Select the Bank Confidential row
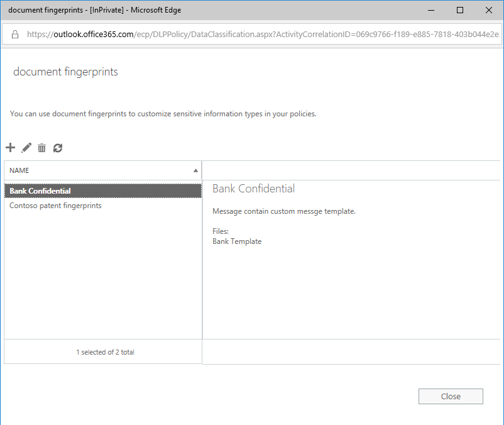The width and height of the screenshot is (504, 425). click(103, 191)
